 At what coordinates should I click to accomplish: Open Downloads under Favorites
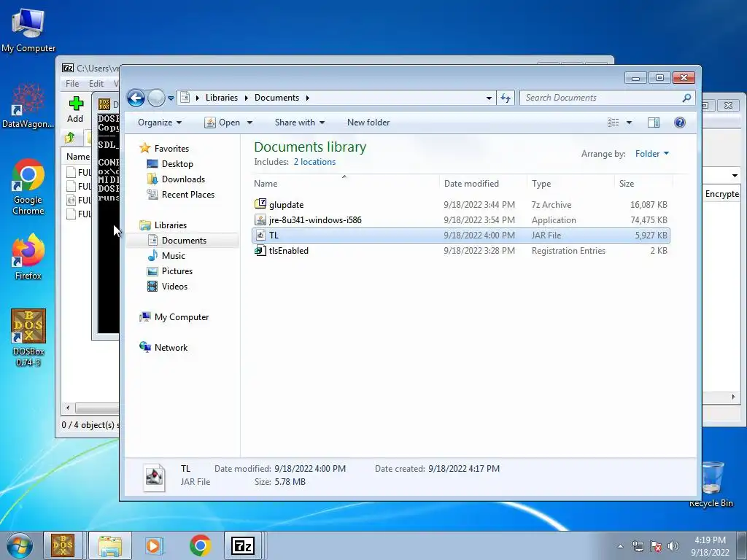click(x=183, y=179)
